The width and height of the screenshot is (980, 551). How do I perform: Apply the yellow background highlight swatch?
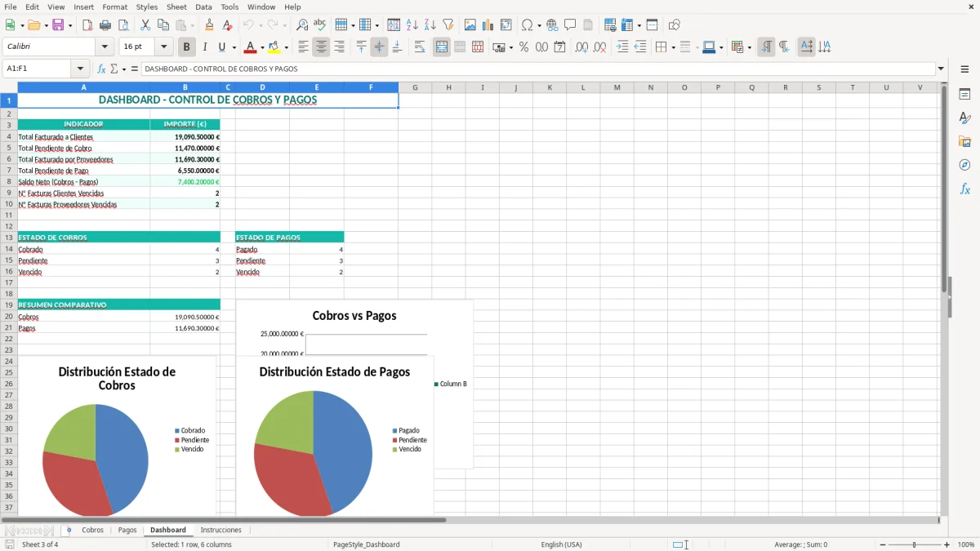coord(274,47)
